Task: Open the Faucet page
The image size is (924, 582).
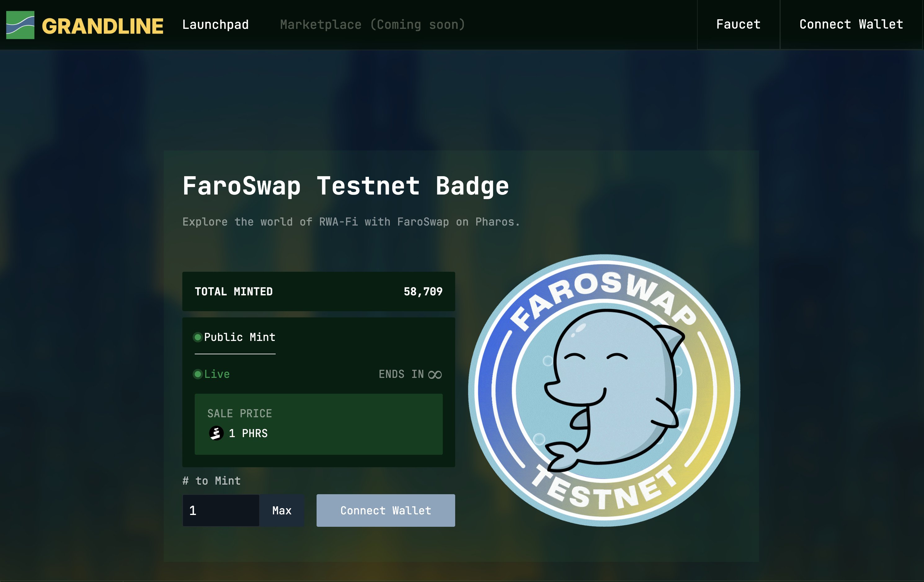Action: [738, 25]
